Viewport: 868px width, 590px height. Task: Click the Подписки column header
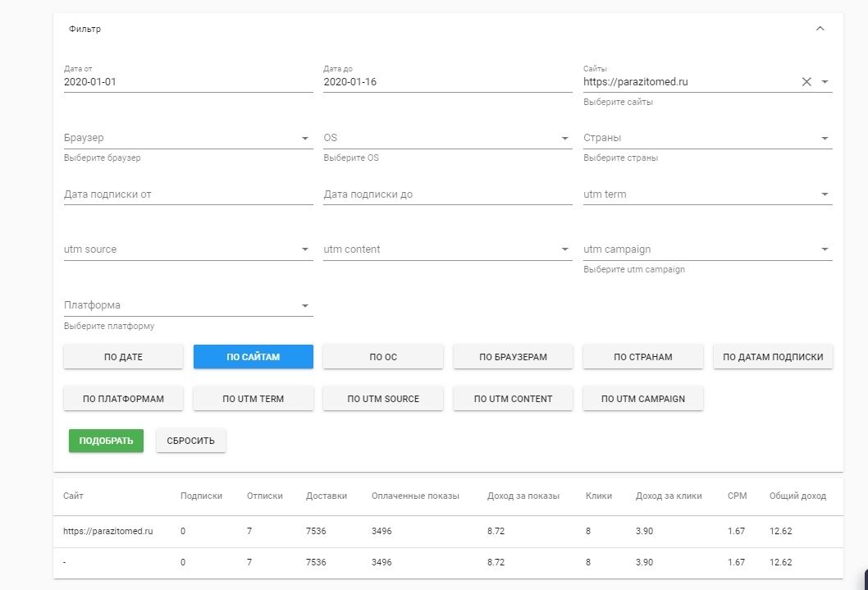[x=201, y=496]
